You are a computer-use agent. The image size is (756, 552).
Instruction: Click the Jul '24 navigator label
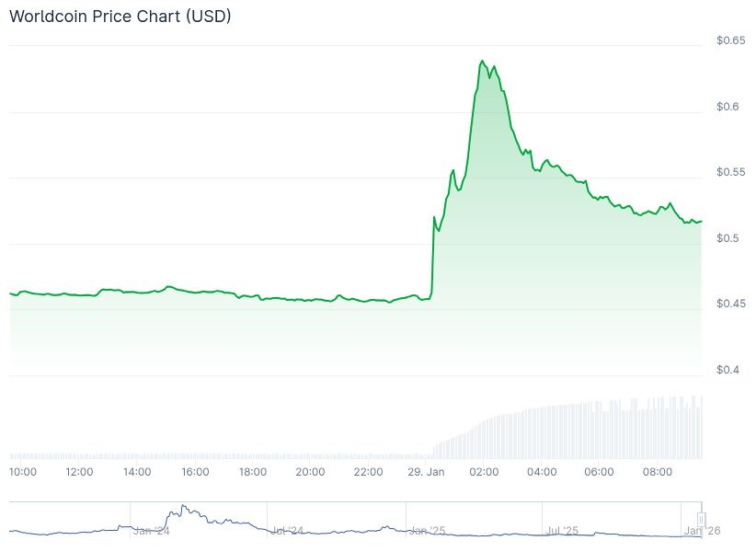(288, 531)
